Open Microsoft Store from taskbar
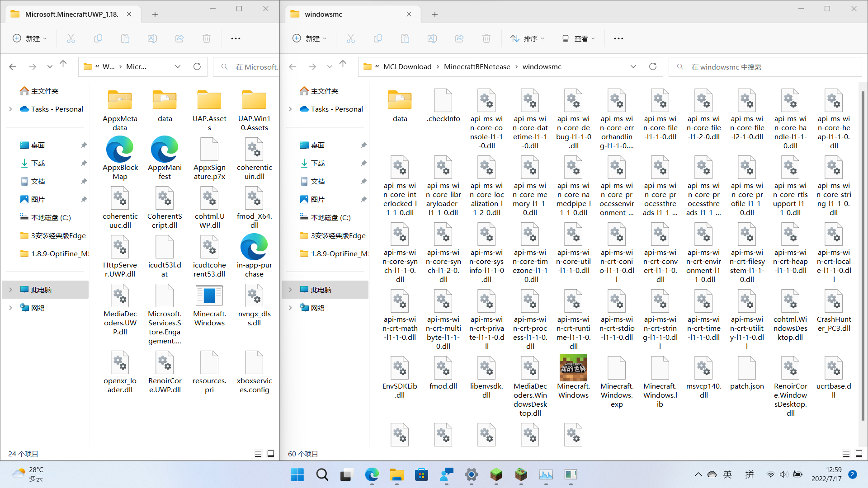 coord(421,474)
